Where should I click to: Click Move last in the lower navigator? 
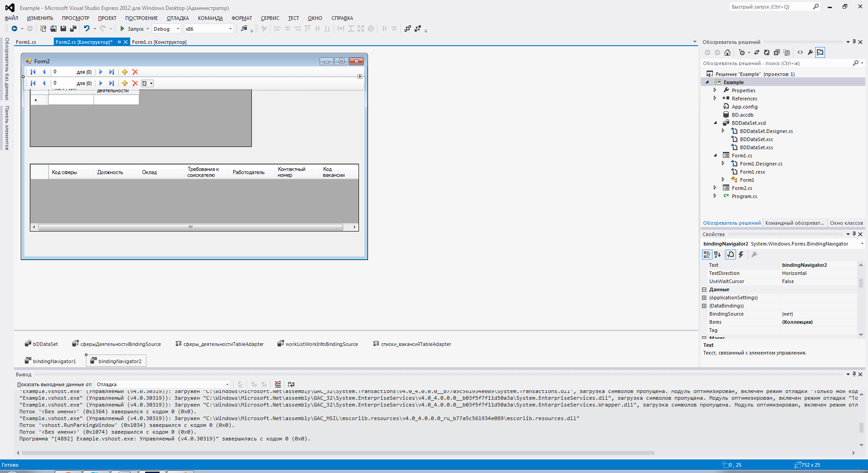click(x=111, y=83)
